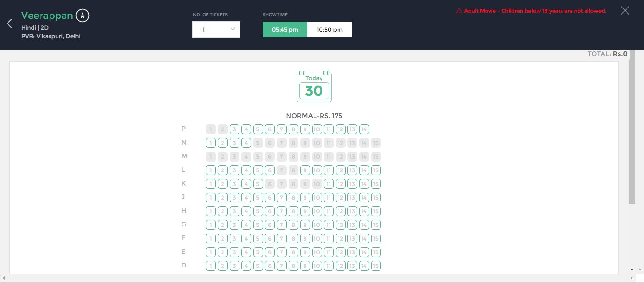This screenshot has width=644, height=283.
Task: Open the No. of Tickets dropdown
Action: click(216, 29)
